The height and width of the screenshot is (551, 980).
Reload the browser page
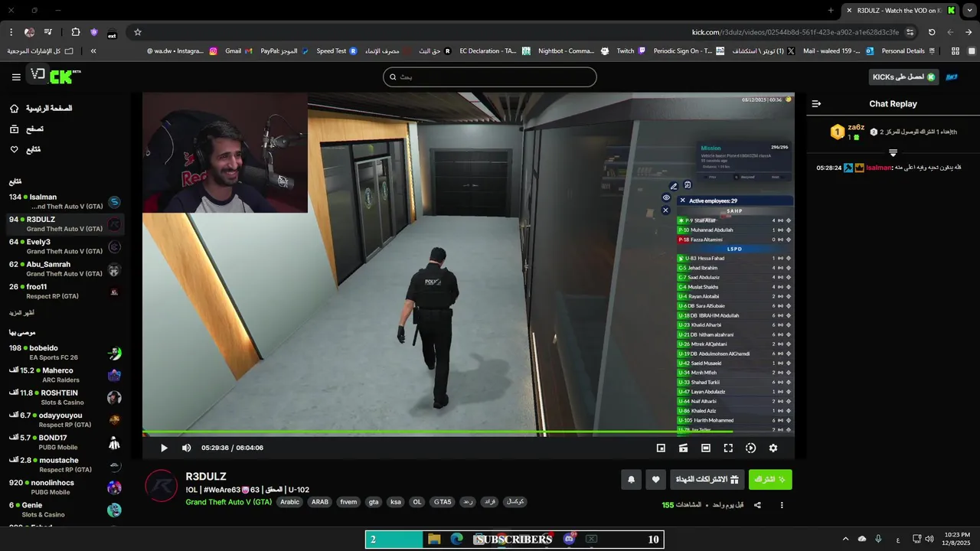tap(932, 32)
